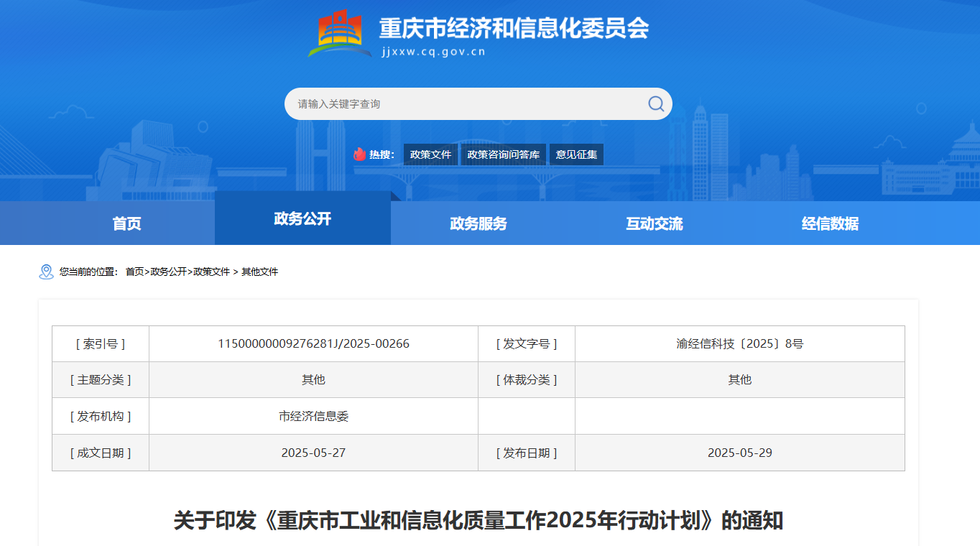This screenshot has width=980, height=546.
Task: Click the magnifier search icon
Action: [655, 104]
